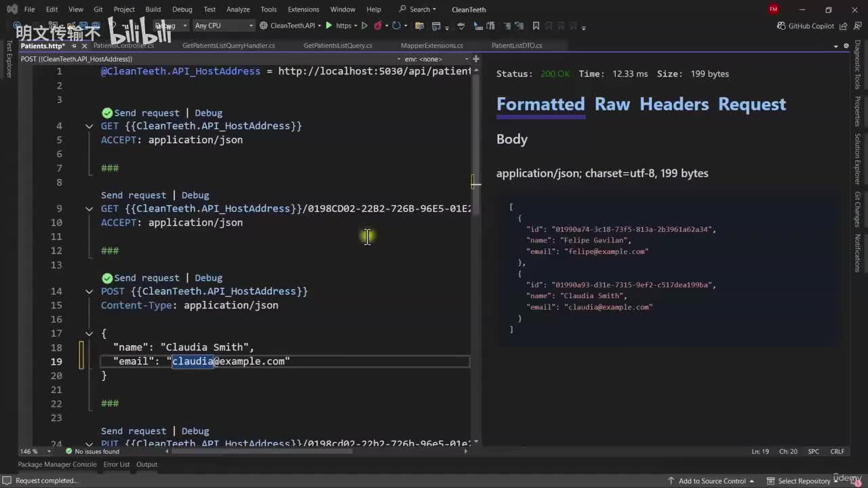Viewport: 868px width, 488px height.
Task: Switch to the PatientListDTO.cs tab
Action: (x=517, y=45)
